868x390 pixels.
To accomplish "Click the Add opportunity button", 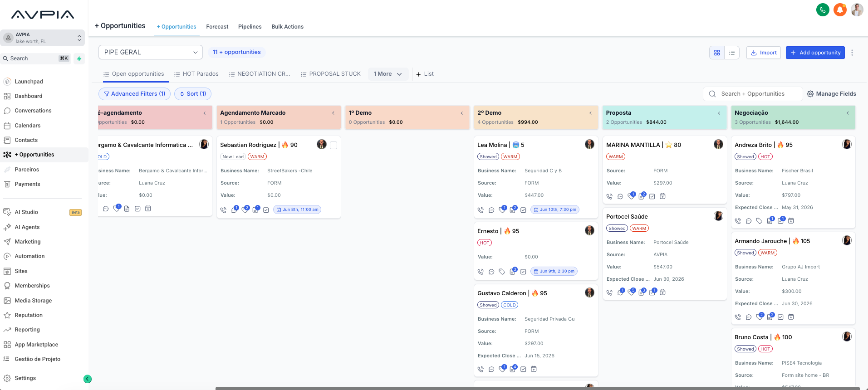I will click(815, 53).
